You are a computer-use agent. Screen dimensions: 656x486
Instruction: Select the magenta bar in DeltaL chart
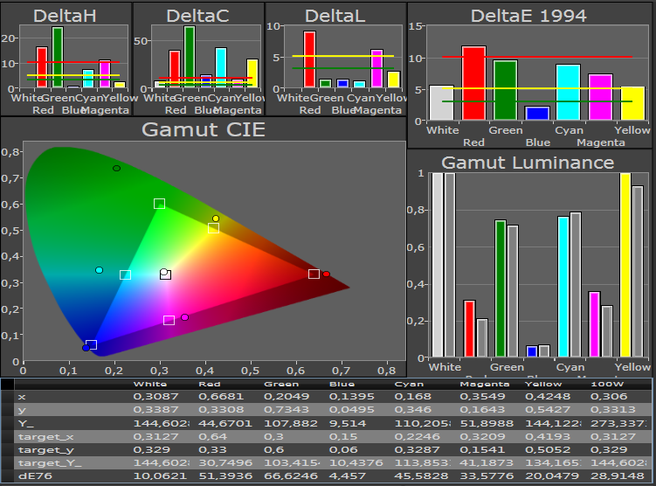tap(377, 69)
